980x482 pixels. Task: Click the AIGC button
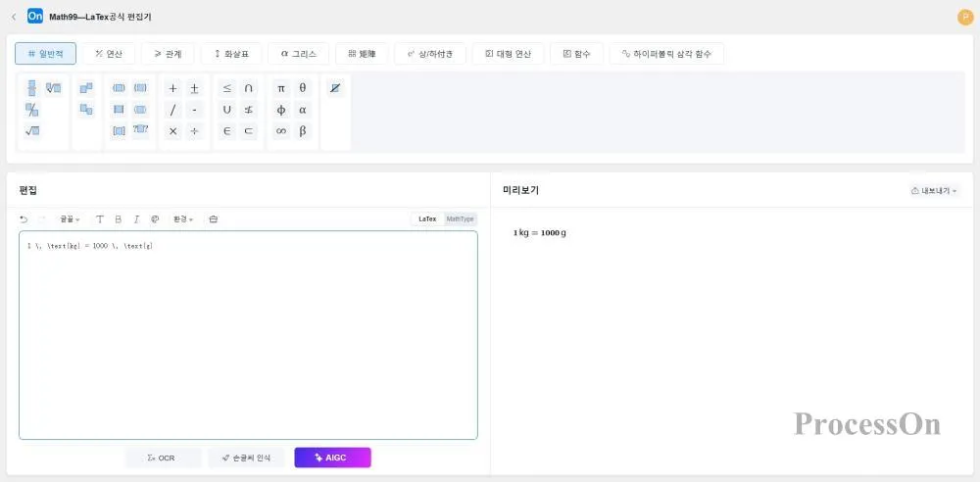pos(332,458)
